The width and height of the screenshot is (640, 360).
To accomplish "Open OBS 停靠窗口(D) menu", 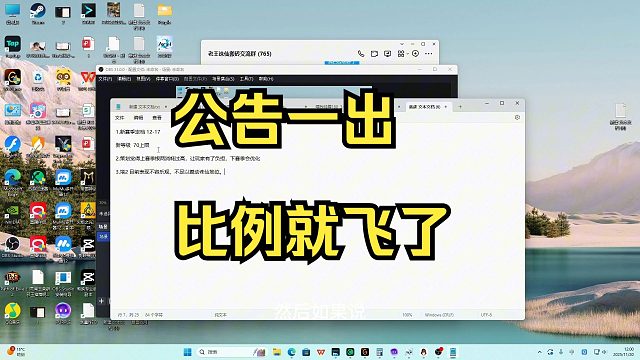I will click(167, 79).
